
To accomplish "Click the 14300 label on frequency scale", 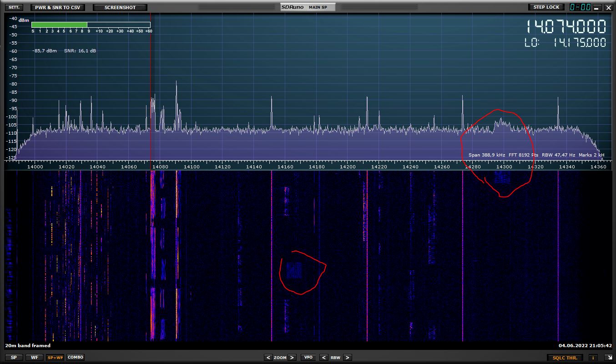I will (504, 167).
